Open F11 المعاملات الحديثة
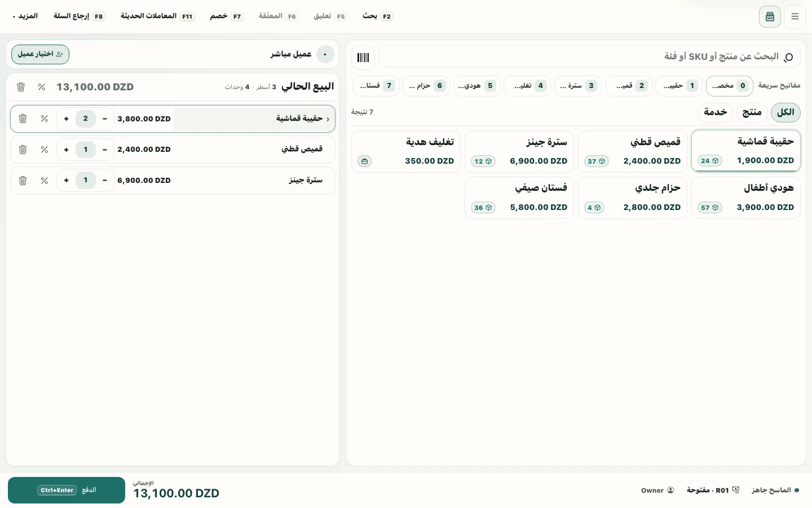The width and height of the screenshot is (812, 508). (x=157, y=16)
